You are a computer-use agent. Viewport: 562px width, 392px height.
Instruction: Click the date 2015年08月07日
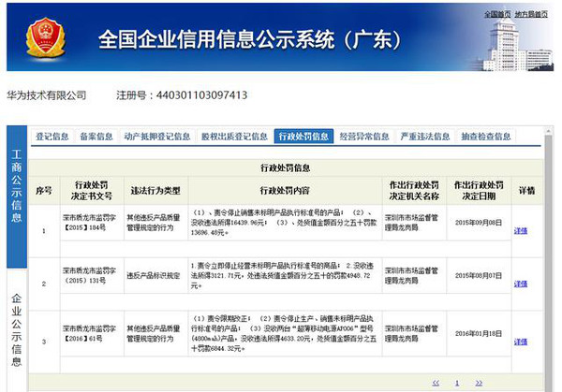(x=479, y=275)
